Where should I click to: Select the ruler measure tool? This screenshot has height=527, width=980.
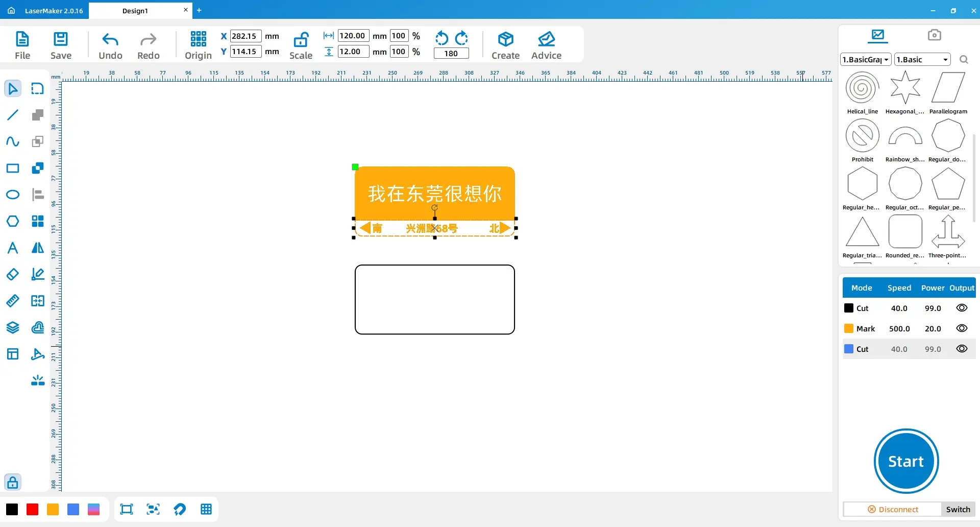(x=13, y=301)
